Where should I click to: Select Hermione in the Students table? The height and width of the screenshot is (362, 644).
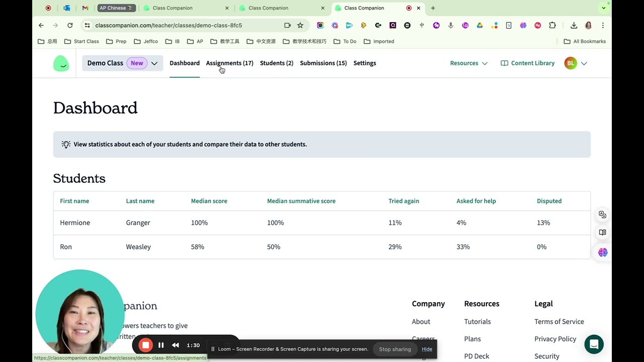75,223
